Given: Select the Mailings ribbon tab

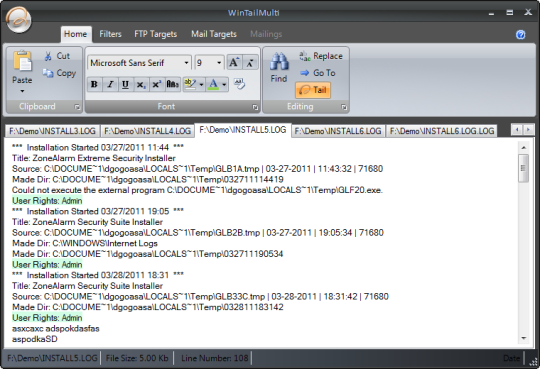Looking at the screenshot, I should [266, 34].
